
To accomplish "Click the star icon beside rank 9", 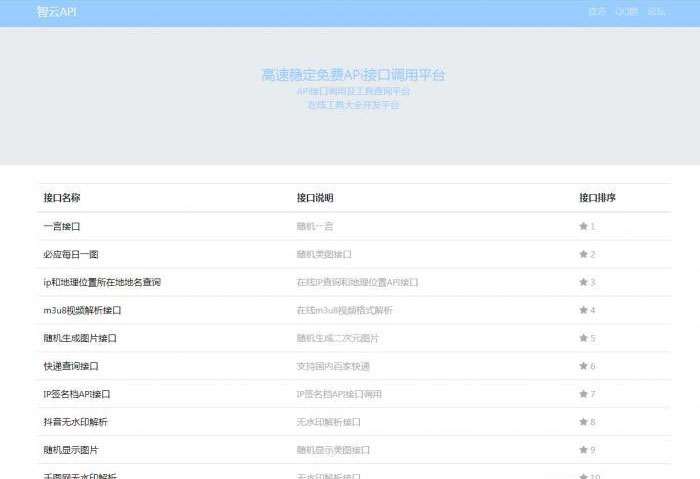I will click(584, 450).
